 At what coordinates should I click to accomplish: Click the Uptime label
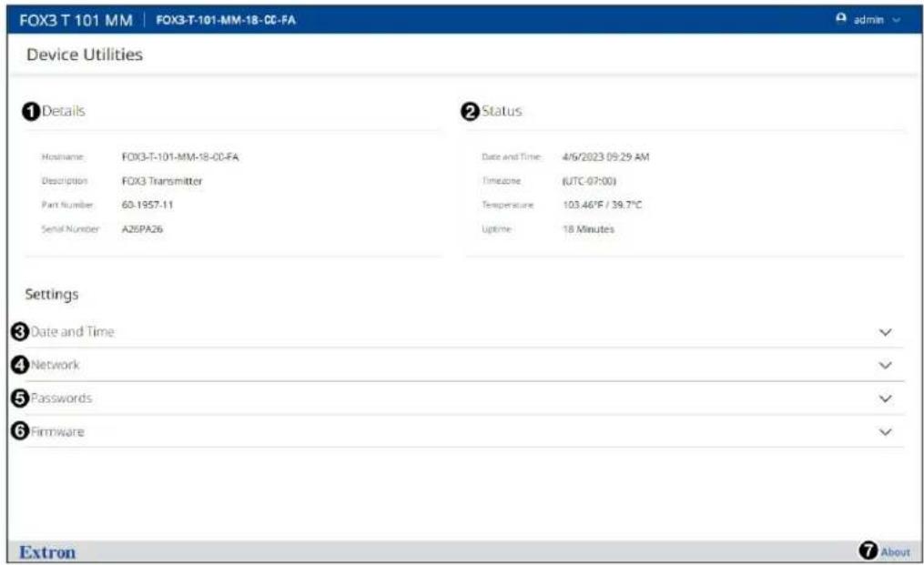point(496,229)
